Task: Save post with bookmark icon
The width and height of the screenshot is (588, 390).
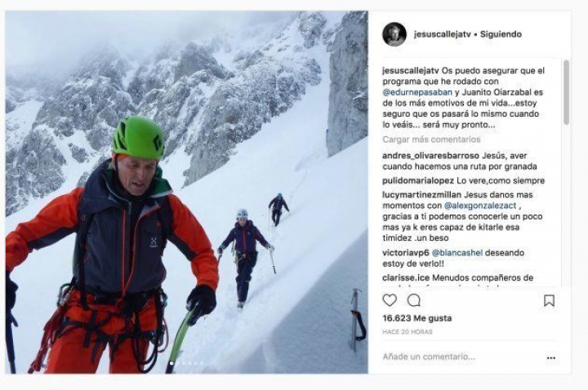Action: [549, 300]
